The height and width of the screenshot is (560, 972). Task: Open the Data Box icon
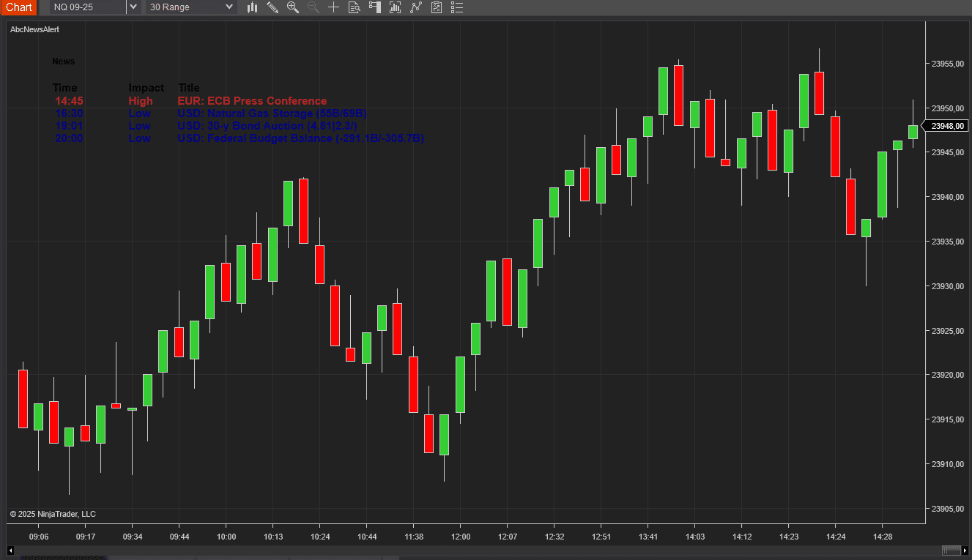[x=355, y=7]
